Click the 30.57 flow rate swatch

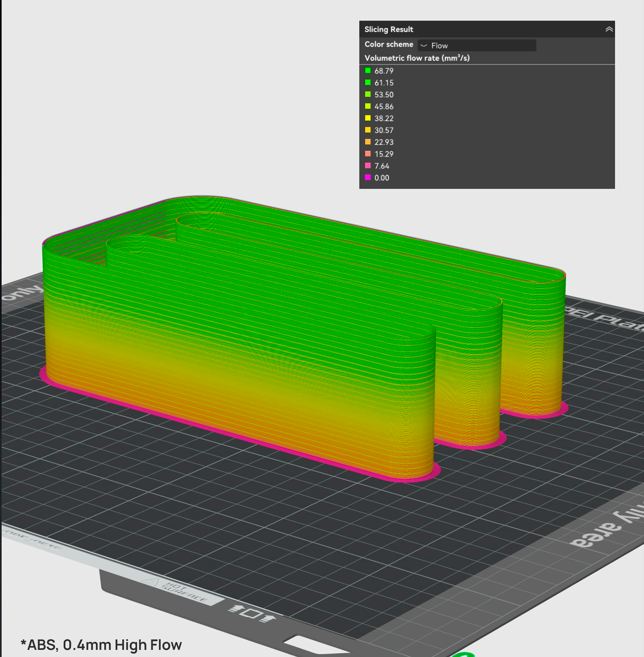click(x=368, y=130)
